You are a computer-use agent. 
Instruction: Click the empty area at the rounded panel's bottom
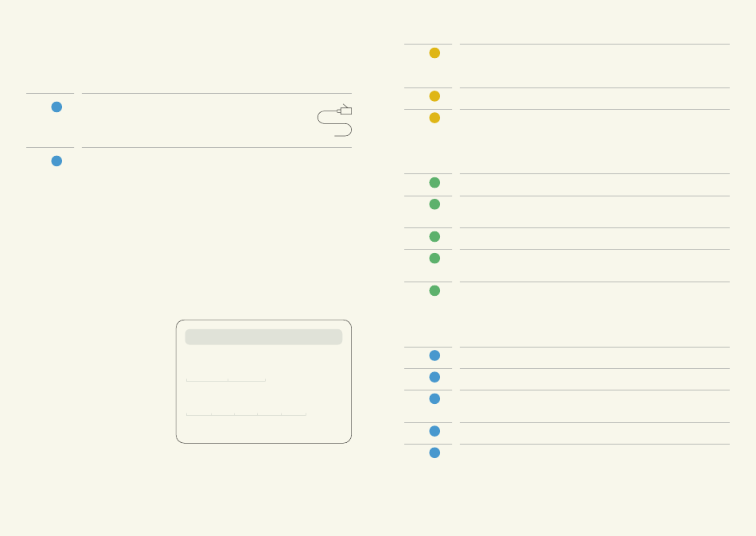pos(263,430)
